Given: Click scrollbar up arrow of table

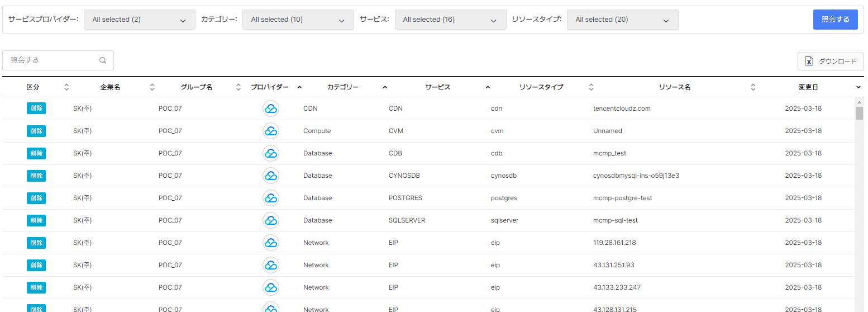Looking at the screenshot, I should (x=859, y=102).
